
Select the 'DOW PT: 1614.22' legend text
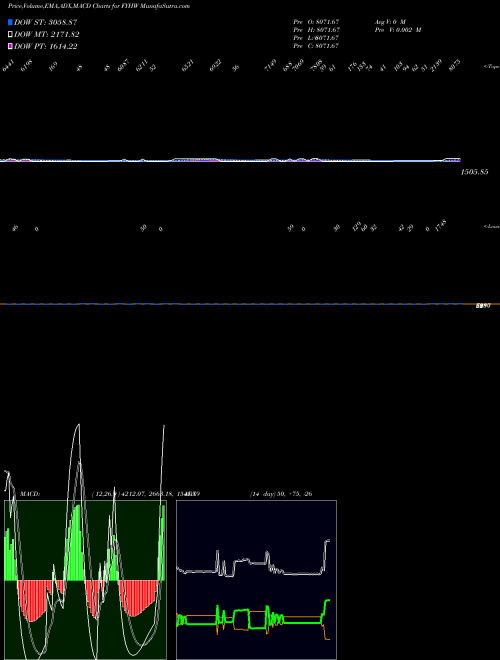click(x=46, y=47)
